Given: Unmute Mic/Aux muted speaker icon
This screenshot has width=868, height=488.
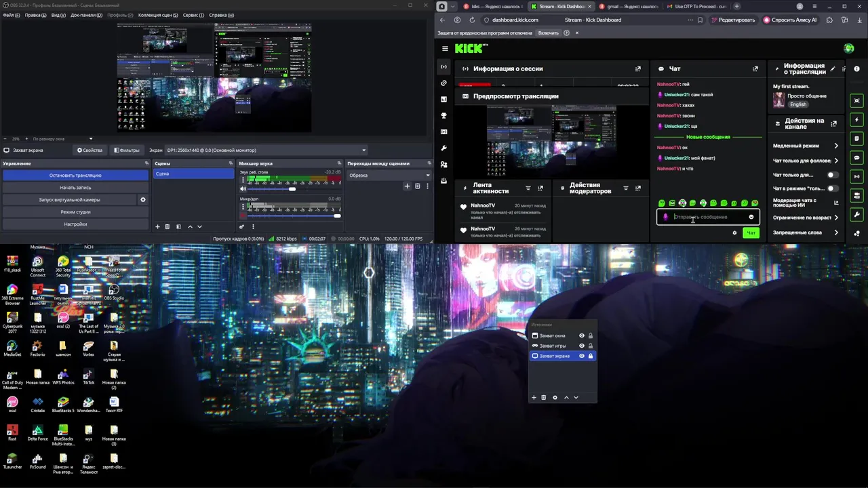Looking at the screenshot, I should (x=243, y=216).
